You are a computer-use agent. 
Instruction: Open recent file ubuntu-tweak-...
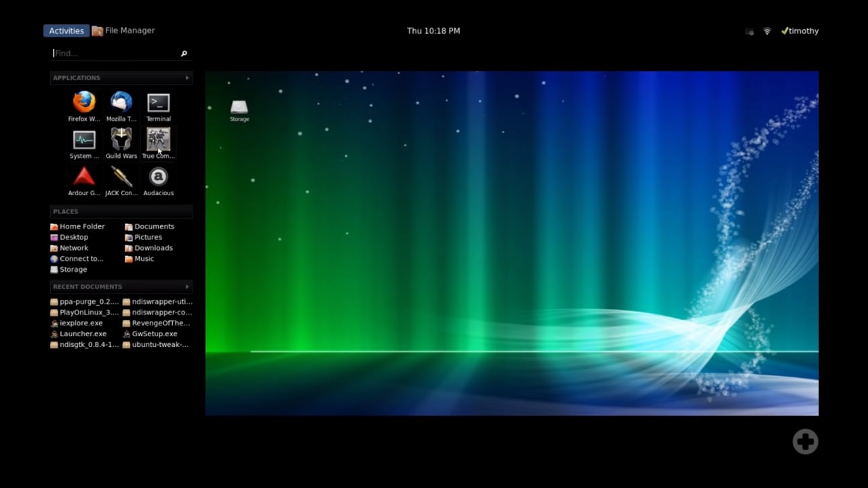coord(155,345)
